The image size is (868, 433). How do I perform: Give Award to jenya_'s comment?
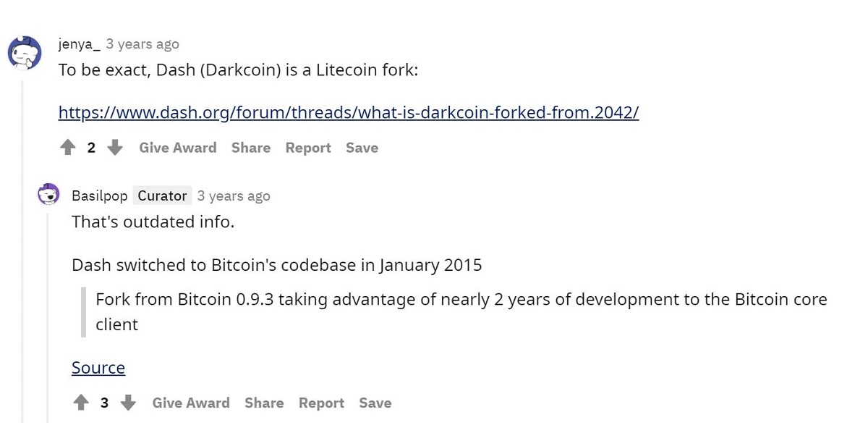pos(178,148)
